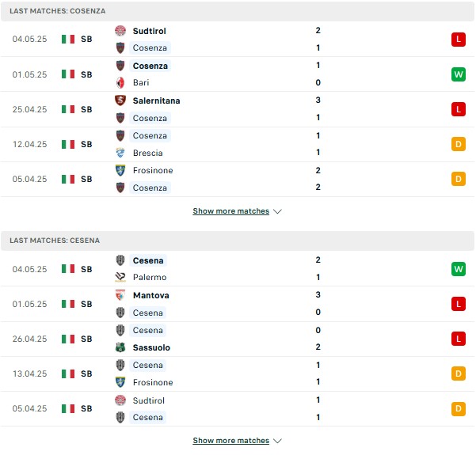Open the Salernitana team link
476x455 pixels.
click(x=156, y=100)
